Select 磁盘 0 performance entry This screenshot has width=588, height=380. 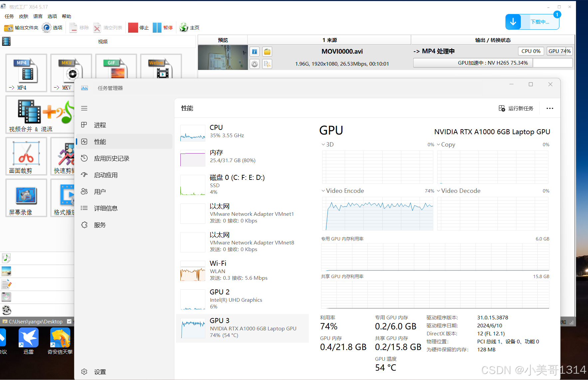[242, 185]
